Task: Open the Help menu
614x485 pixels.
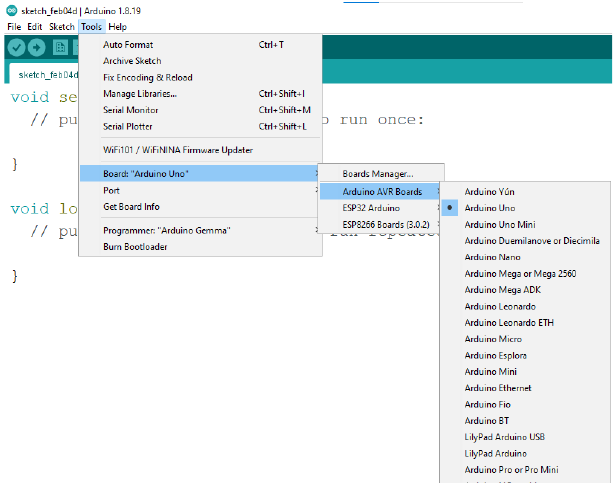Action: 117,27
